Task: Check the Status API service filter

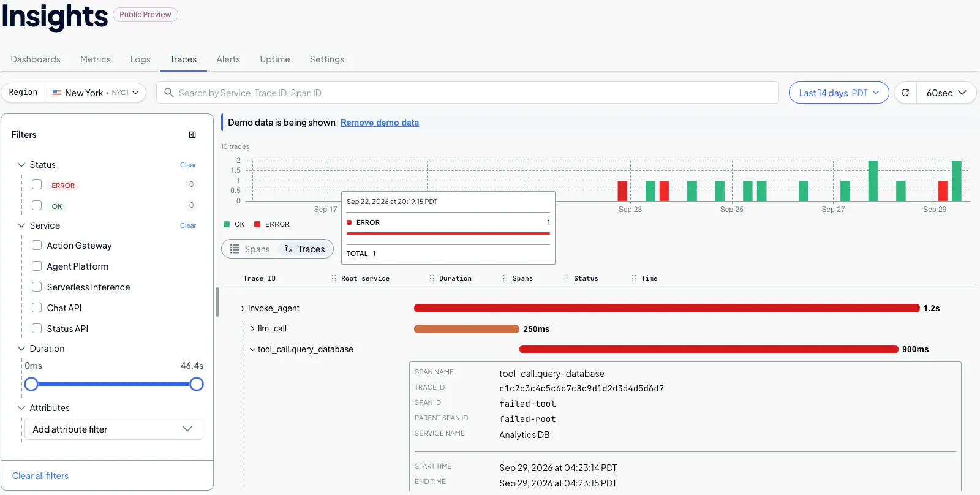Action: click(x=37, y=328)
